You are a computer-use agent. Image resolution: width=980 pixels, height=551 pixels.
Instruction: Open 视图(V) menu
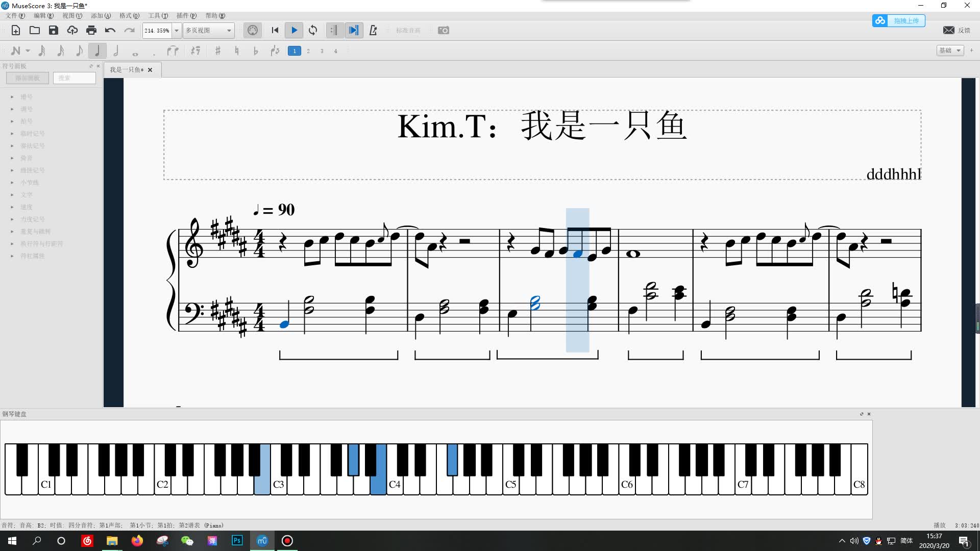(72, 16)
